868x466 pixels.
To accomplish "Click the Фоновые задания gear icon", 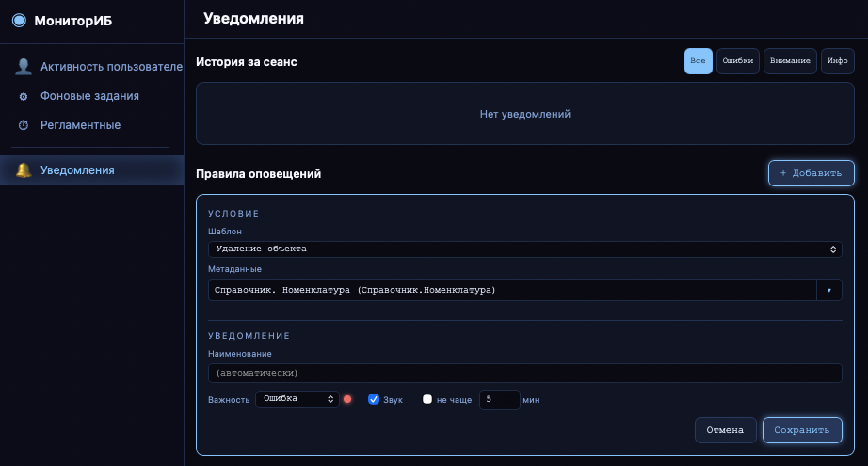I will click(24, 96).
